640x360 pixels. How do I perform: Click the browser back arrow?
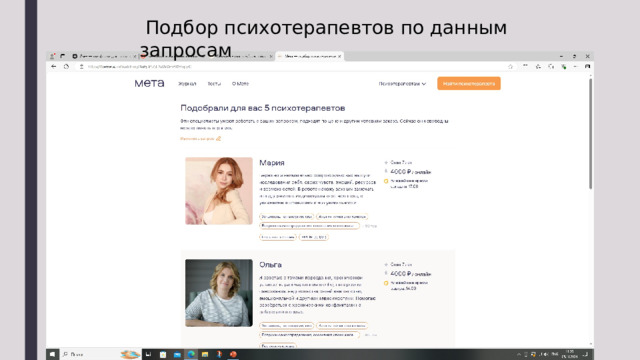point(54,66)
